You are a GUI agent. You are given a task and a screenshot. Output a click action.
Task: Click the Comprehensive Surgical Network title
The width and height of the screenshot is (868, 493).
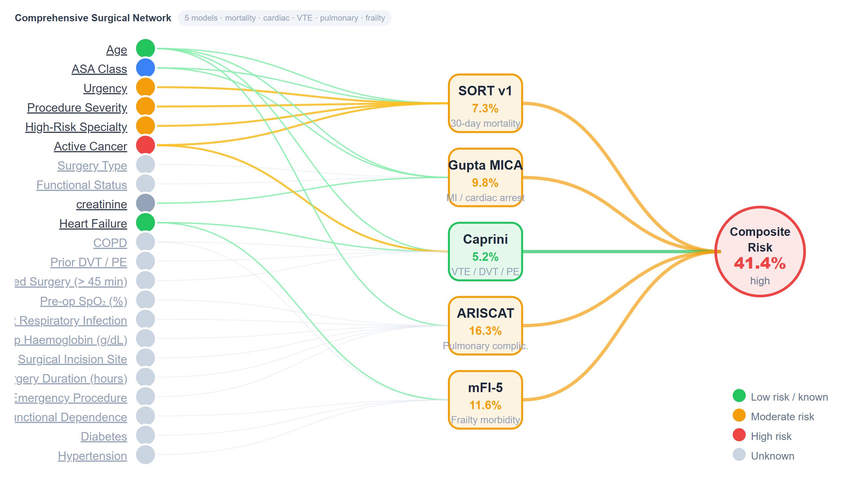point(93,18)
